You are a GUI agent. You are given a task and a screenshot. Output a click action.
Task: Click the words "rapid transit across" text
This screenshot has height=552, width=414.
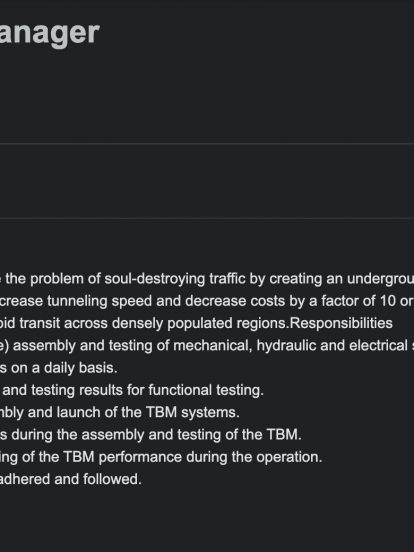54,323
